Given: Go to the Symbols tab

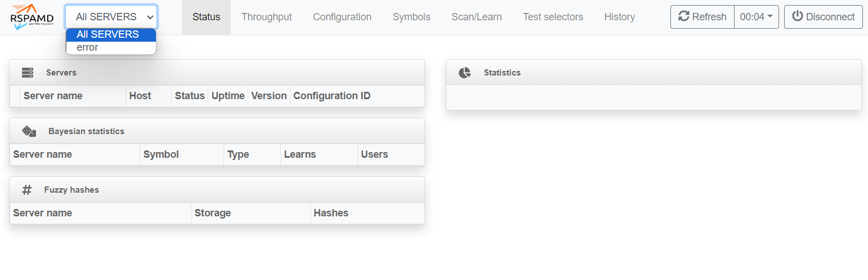Looking at the screenshot, I should pos(411,17).
